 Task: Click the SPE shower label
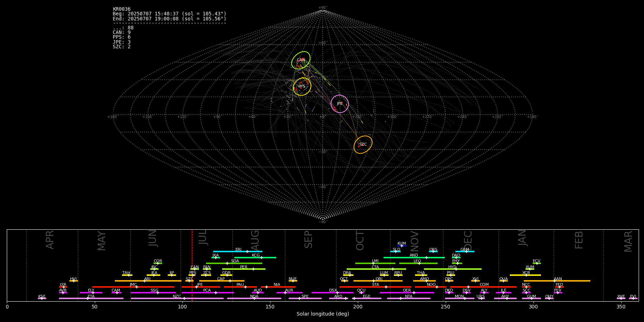(305, 297)
